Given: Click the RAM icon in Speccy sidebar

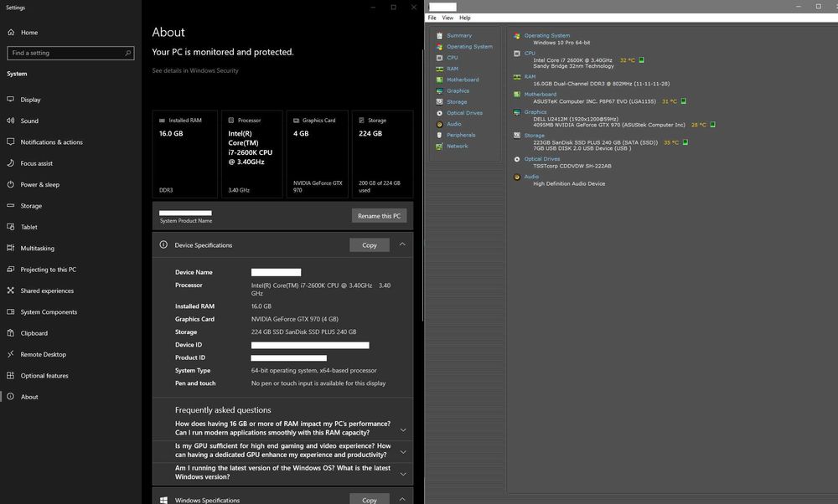Looking at the screenshot, I should (x=439, y=69).
